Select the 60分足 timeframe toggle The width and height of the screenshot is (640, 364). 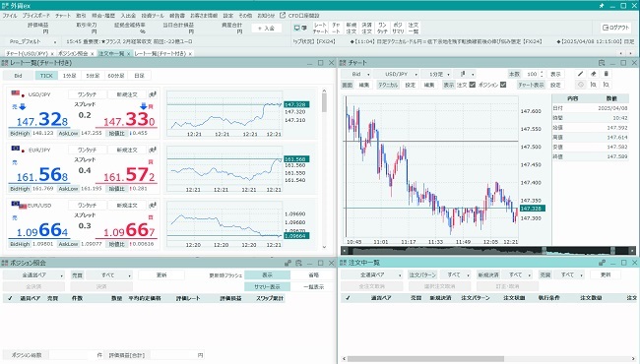(116, 76)
